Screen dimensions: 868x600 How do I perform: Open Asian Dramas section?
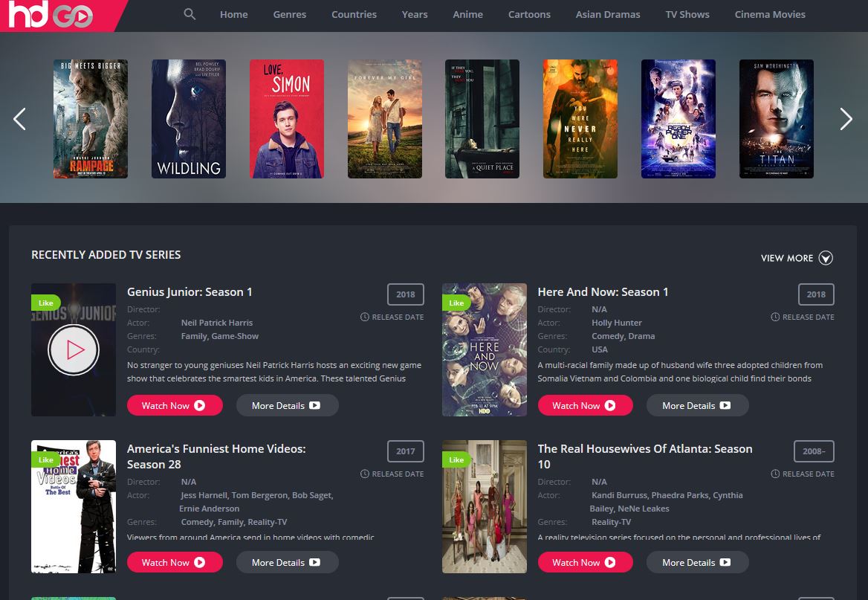tap(608, 14)
